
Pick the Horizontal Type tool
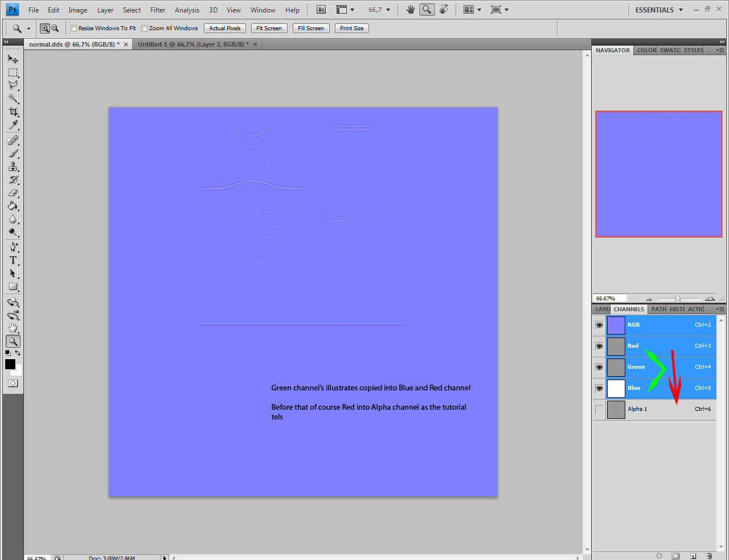click(x=13, y=260)
